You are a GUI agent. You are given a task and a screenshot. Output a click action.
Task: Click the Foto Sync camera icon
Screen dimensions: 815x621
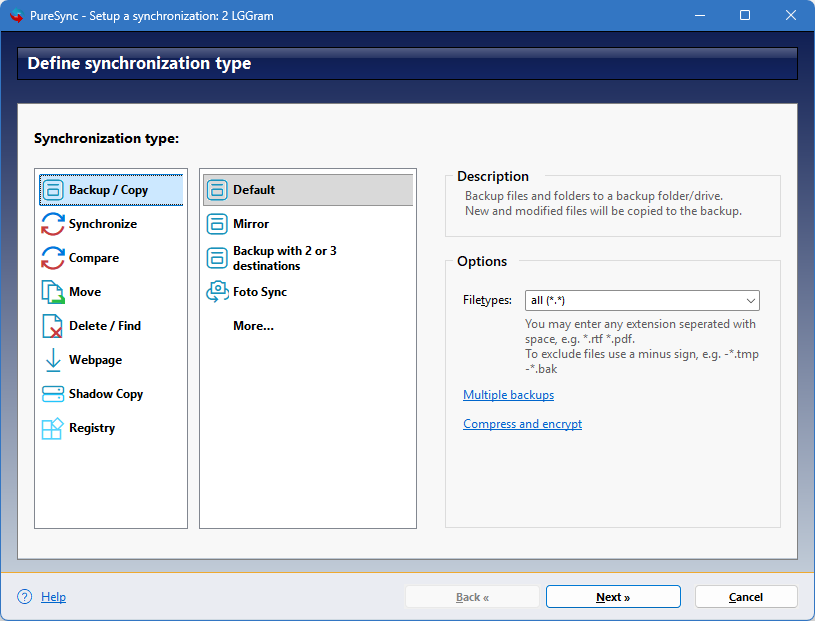pyautogui.click(x=217, y=292)
